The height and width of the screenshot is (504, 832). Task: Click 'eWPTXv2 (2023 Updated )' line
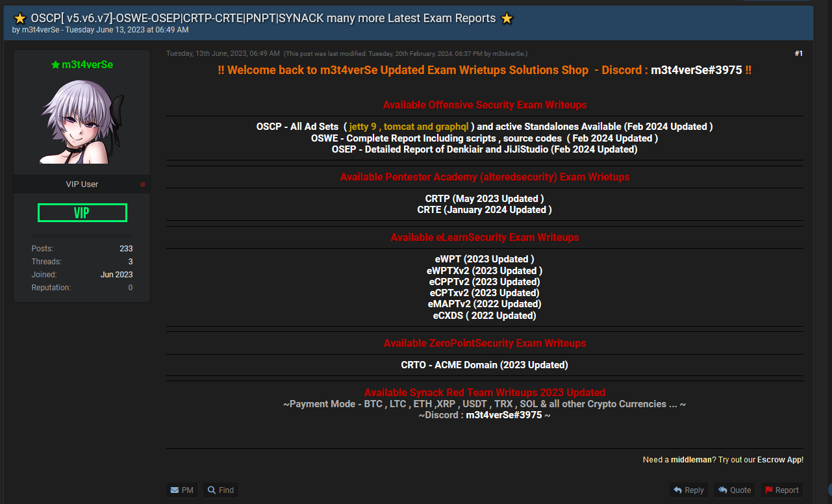(x=485, y=270)
